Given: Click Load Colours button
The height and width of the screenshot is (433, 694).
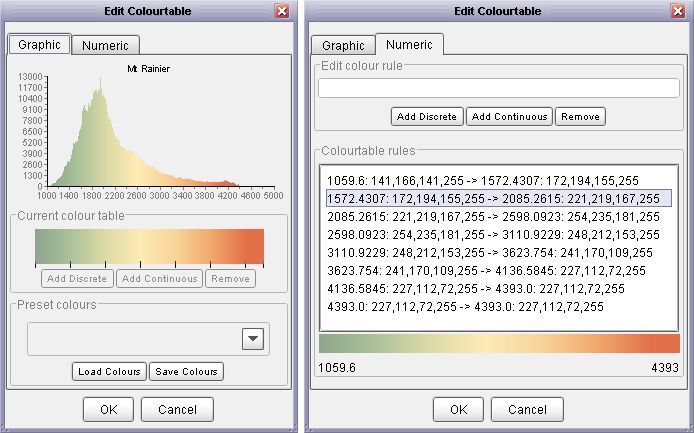Looking at the screenshot, I should tap(109, 371).
